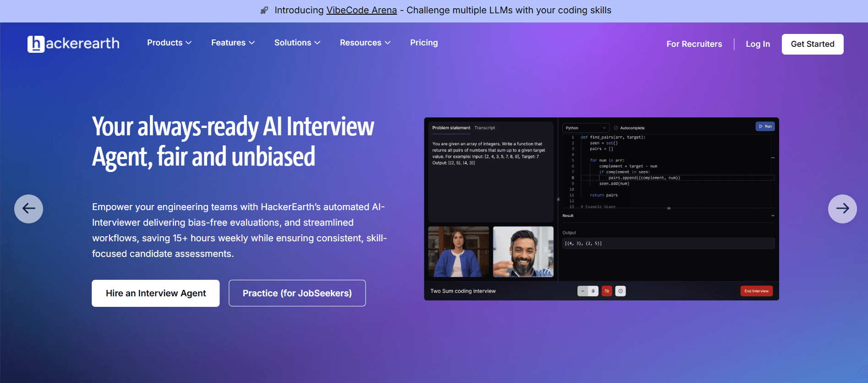
Task: Click the microphone icon in the interview bar
Action: pyautogui.click(x=593, y=291)
